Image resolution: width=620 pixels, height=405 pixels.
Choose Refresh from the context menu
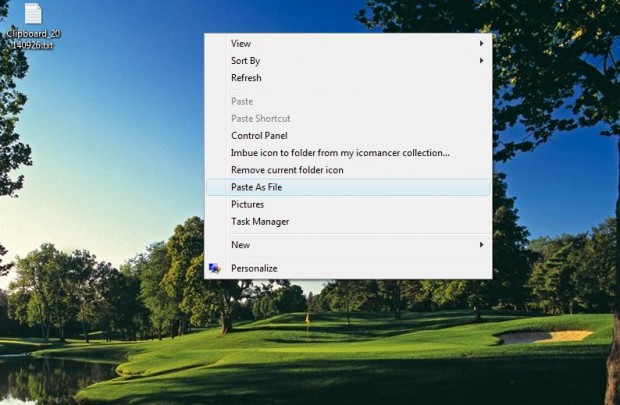[x=348, y=78]
